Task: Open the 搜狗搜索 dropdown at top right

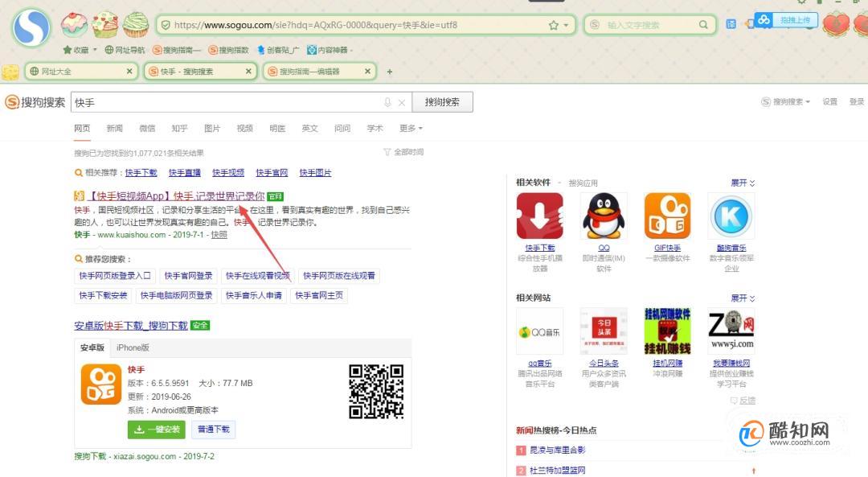Action: (785, 102)
